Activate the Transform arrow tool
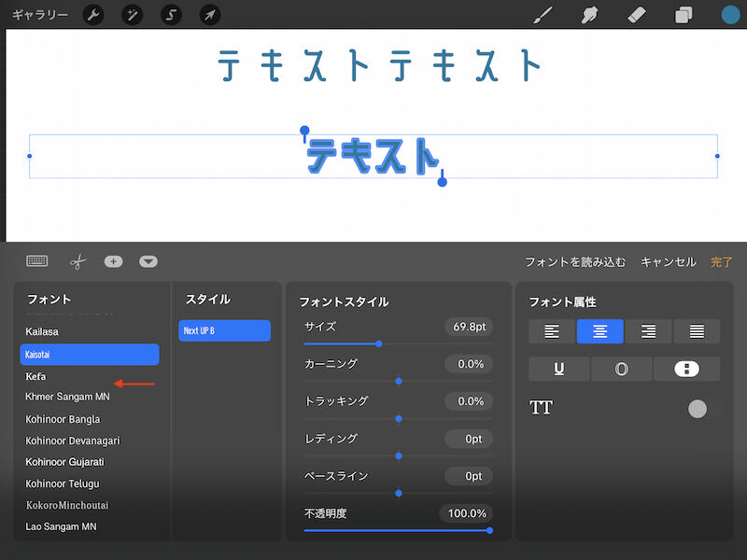 pyautogui.click(x=210, y=15)
